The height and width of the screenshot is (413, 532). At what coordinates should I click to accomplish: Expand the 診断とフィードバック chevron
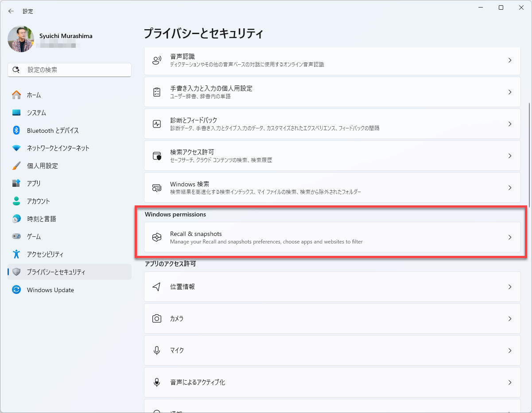pos(510,124)
